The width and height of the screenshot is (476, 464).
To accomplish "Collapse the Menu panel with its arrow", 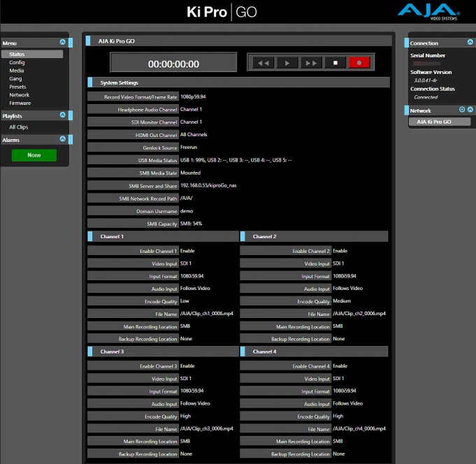I will pos(62,42).
